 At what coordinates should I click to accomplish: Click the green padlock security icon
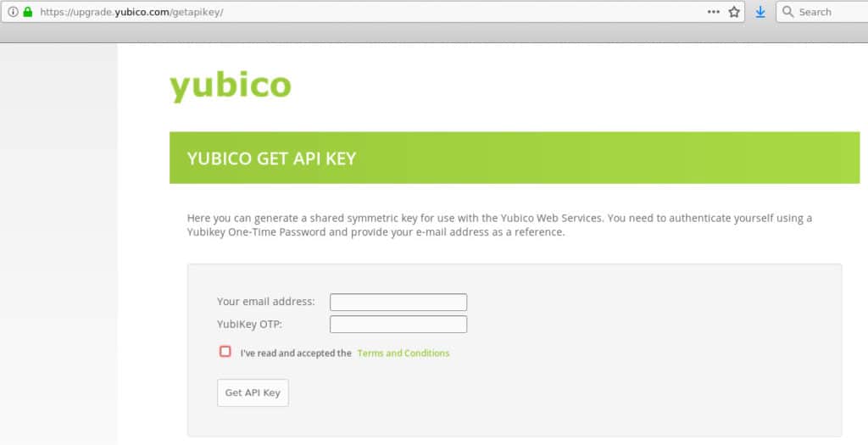point(28,12)
